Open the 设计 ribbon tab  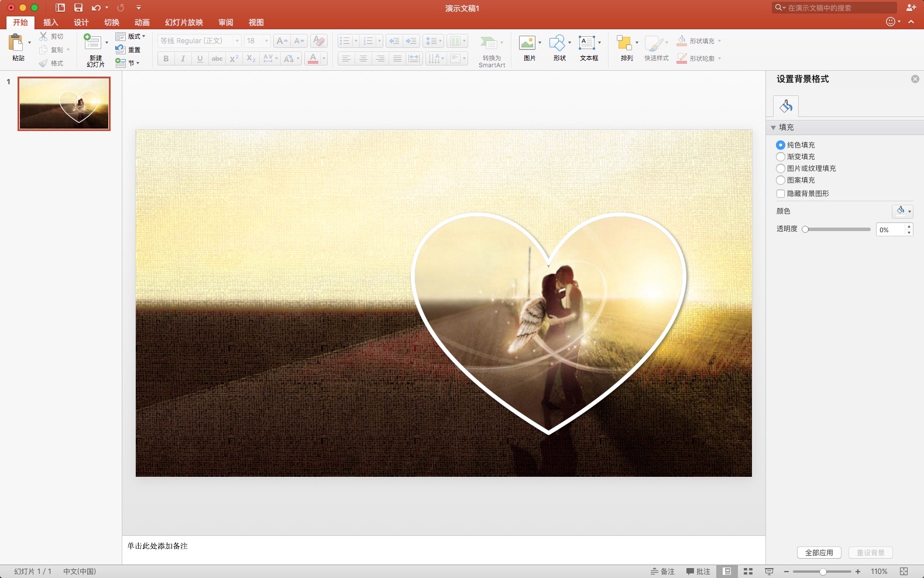(x=81, y=22)
